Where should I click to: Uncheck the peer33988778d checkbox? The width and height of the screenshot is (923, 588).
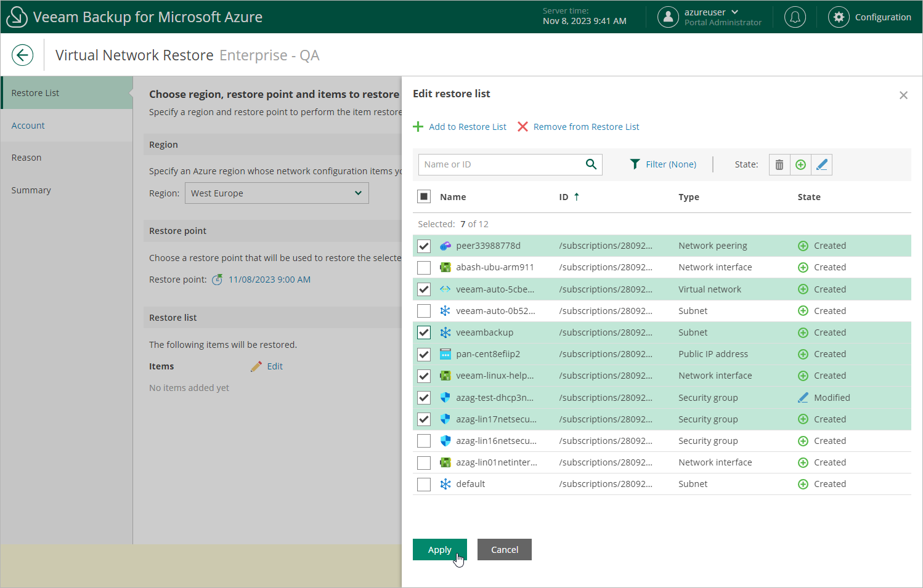424,246
